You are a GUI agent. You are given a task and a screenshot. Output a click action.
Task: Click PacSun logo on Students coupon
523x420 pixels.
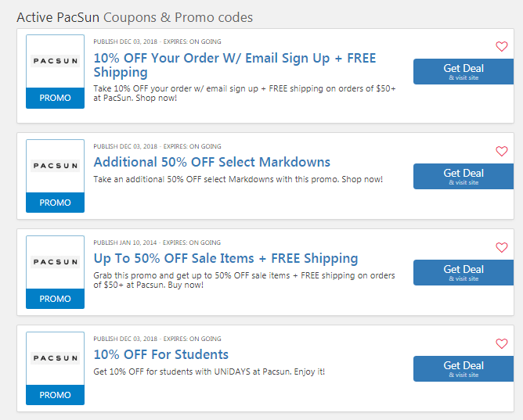pyautogui.click(x=55, y=358)
